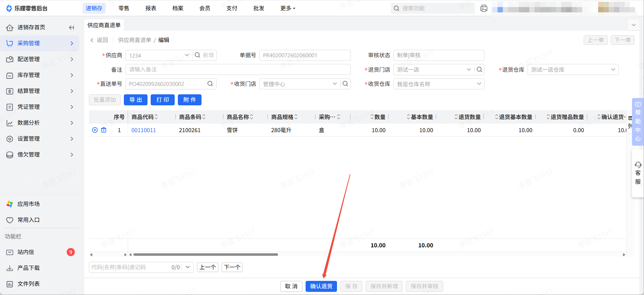Delete row 1 with the trash icon
The height and width of the screenshot is (295, 644).
104,130
